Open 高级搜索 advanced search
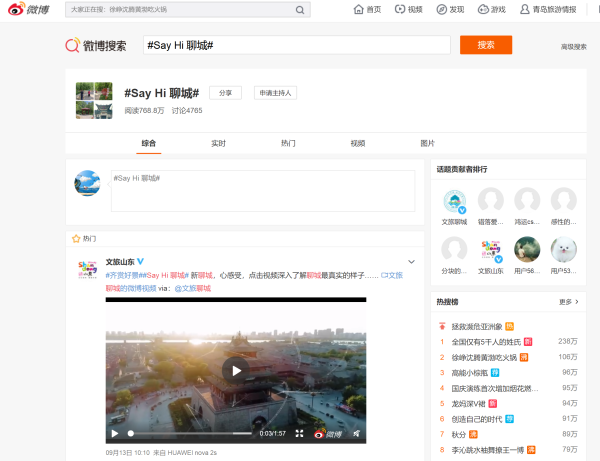Screen dimensions: 600x461 [574, 47]
